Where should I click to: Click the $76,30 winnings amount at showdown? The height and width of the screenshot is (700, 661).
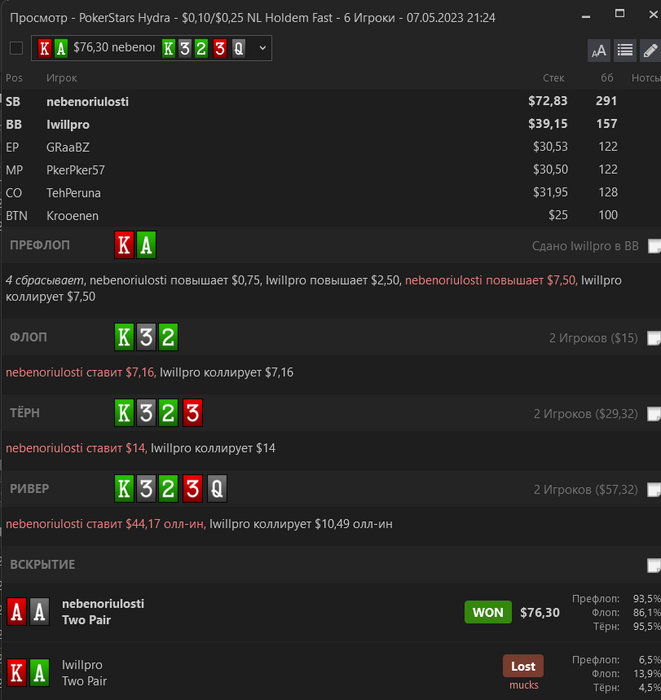pyautogui.click(x=540, y=612)
